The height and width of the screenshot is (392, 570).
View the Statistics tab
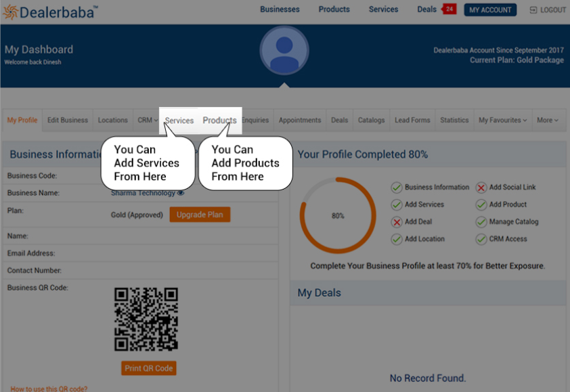point(454,120)
